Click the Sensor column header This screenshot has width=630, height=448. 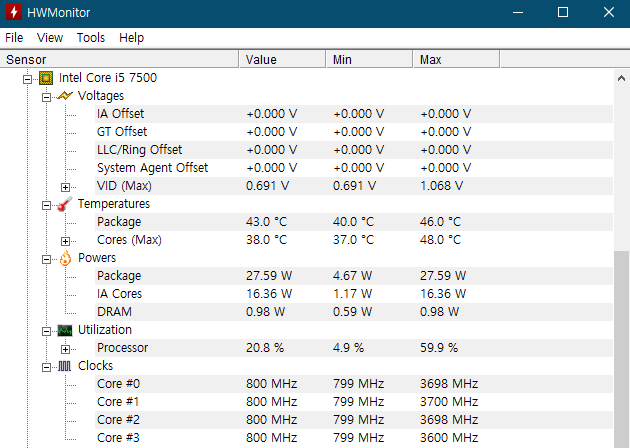coord(119,59)
